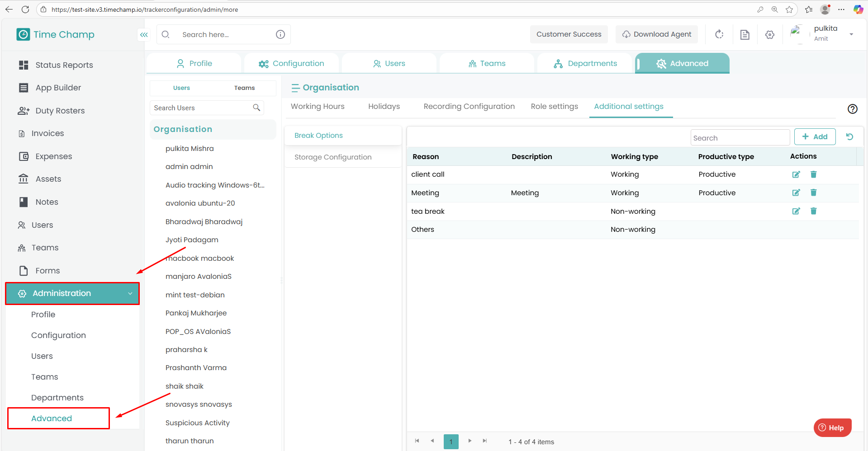Click the Add break reason button

pos(815,137)
